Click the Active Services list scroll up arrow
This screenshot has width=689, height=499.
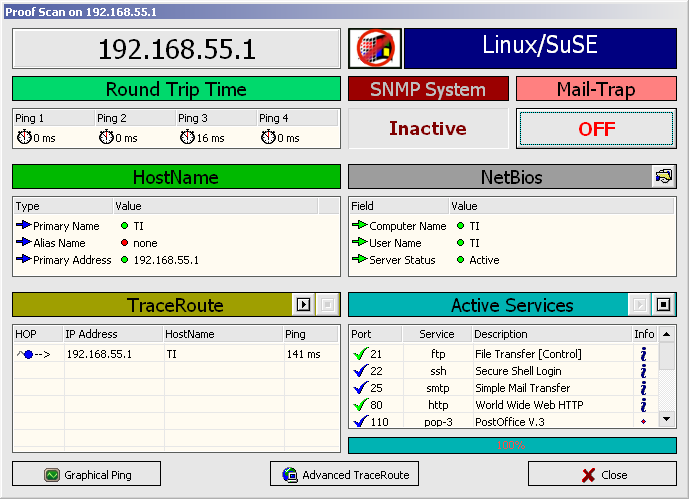[667, 334]
